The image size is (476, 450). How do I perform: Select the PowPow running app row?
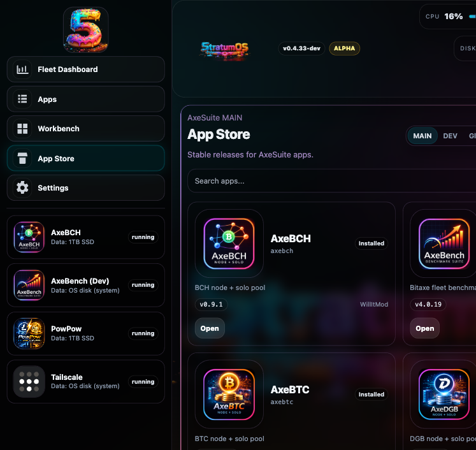(x=86, y=333)
